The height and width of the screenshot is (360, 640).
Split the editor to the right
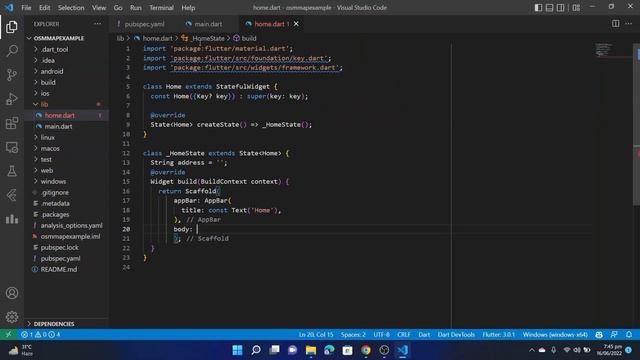click(x=616, y=24)
